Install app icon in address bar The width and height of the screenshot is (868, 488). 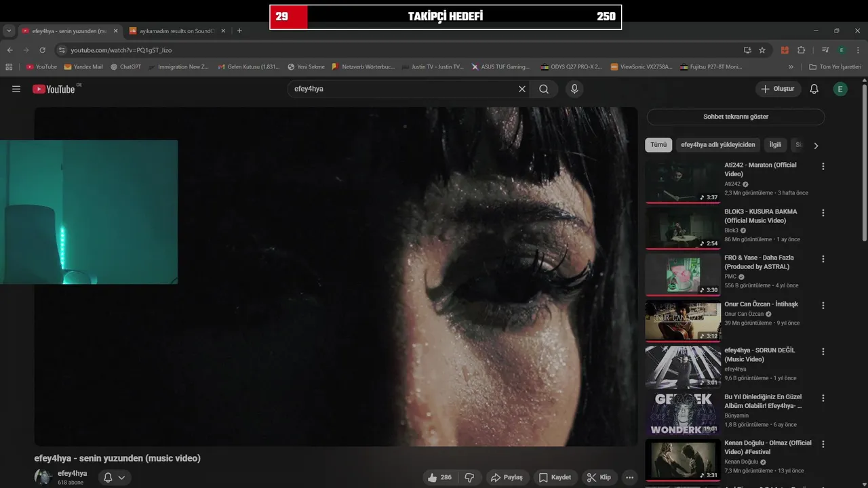[x=747, y=50]
